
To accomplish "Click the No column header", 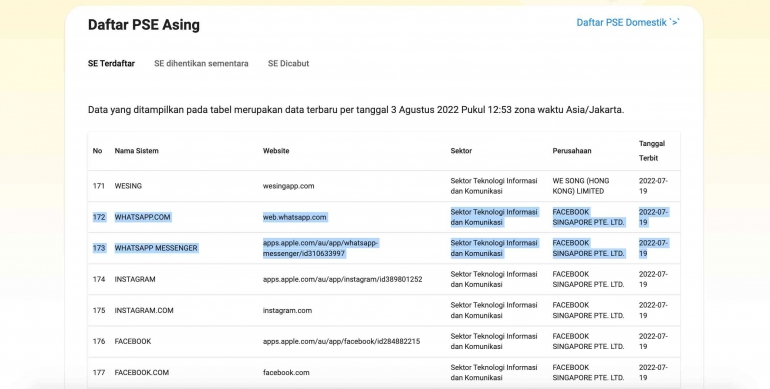I will tap(97, 151).
